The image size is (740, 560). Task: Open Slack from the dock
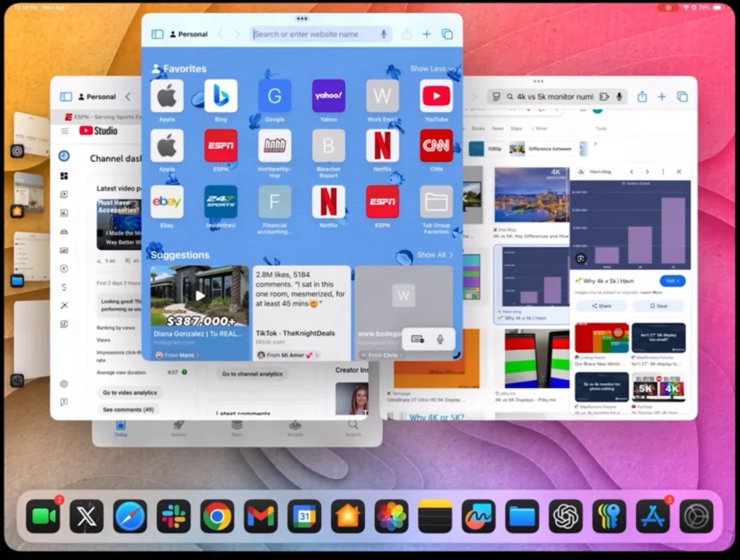click(173, 517)
